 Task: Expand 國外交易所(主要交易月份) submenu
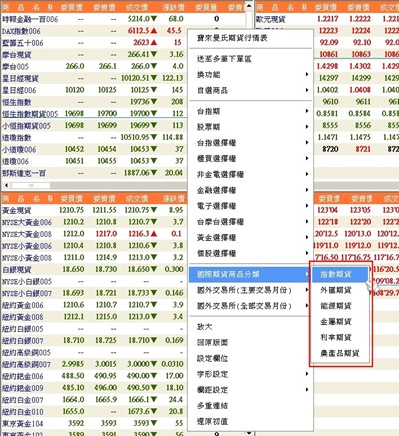pos(251,290)
